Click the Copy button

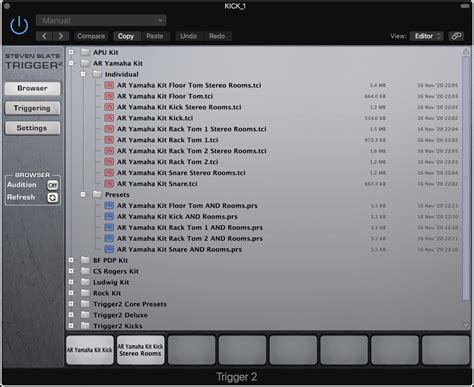pos(126,36)
